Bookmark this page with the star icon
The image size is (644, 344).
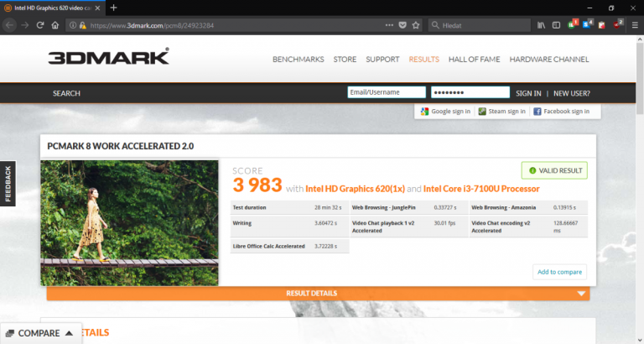click(x=416, y=25)
